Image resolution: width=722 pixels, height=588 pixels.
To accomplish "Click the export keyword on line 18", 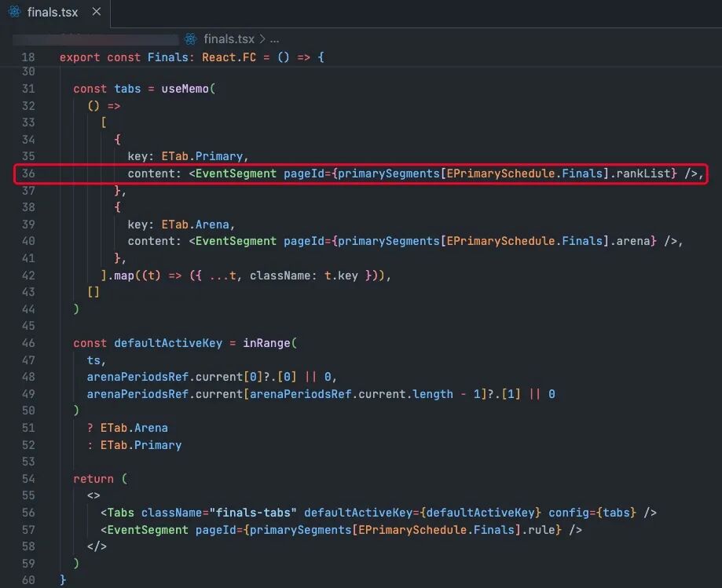I will 79,57.
